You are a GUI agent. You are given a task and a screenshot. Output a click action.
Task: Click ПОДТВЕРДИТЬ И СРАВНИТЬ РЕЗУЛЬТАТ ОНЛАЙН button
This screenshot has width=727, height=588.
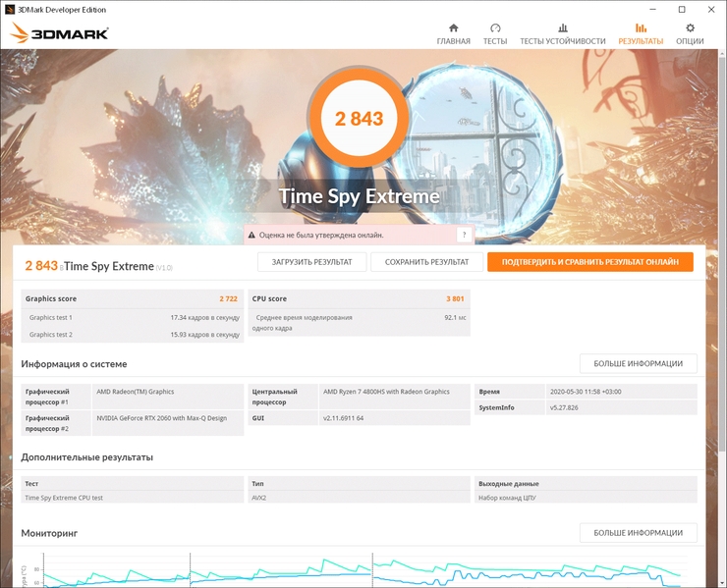(x=590, y=262)
